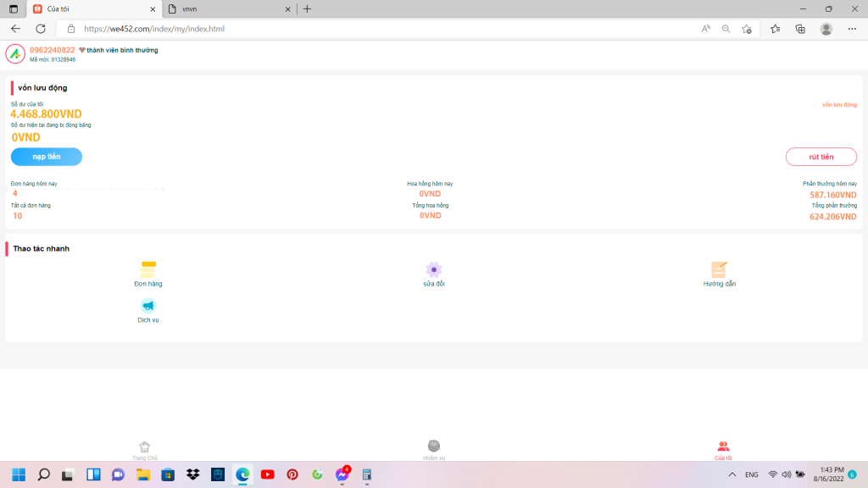This screenshot has width=868, height=488.
Task: Click the browser address bar
Action: (x=381, y=29)
